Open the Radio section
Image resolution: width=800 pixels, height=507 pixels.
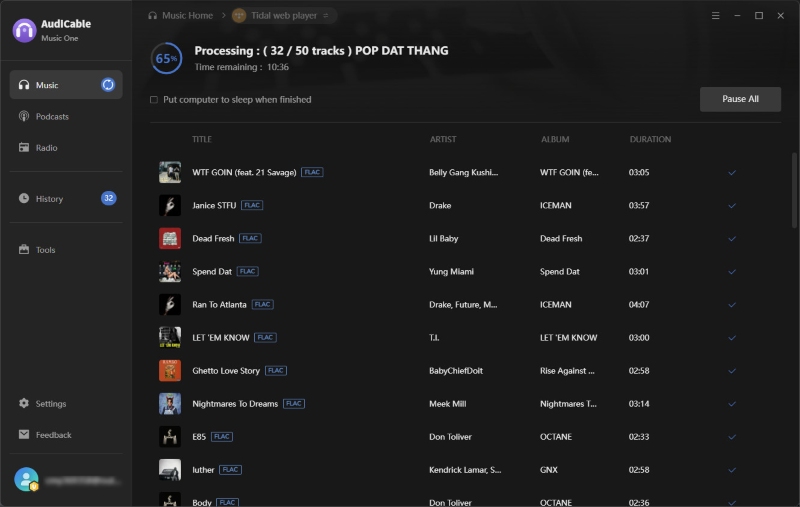coord(66,147)
